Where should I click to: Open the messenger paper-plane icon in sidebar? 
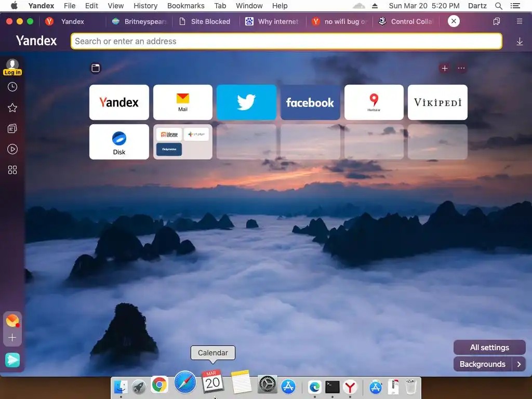point(12,360)
